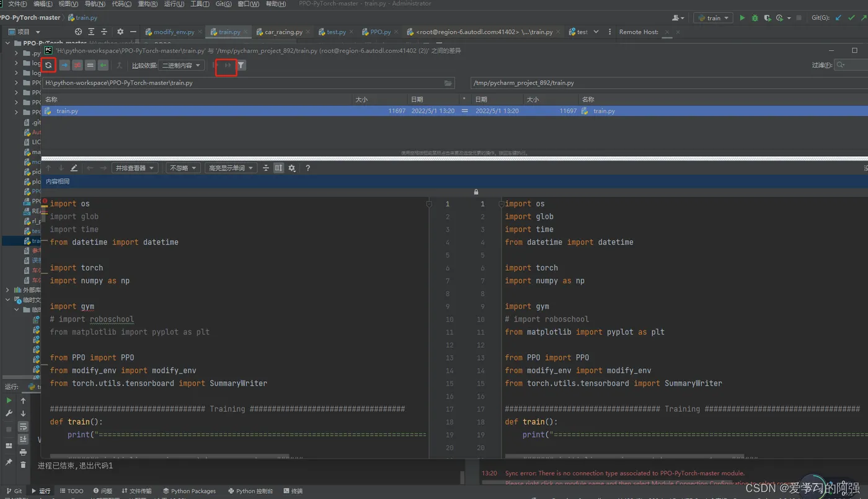Open the 并排查看器 viewer dropdown
This screenshot has height=499, width=868.
135,168
